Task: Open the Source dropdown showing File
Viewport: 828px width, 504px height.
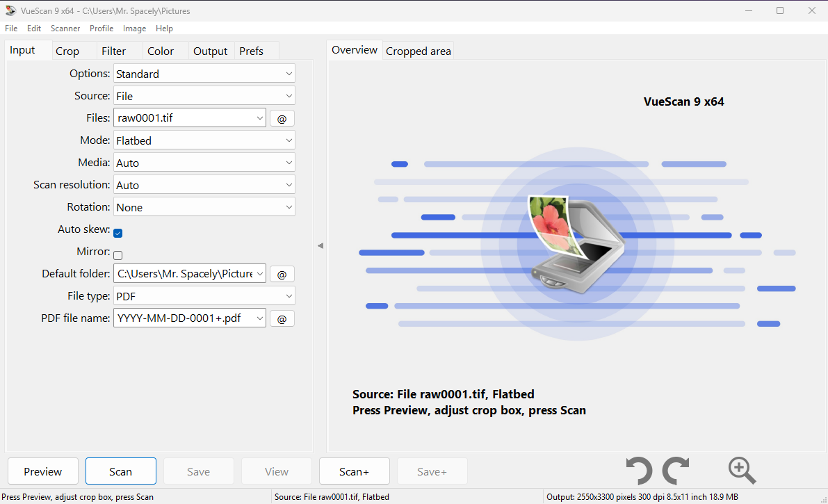Action: (x=204, y=96)
